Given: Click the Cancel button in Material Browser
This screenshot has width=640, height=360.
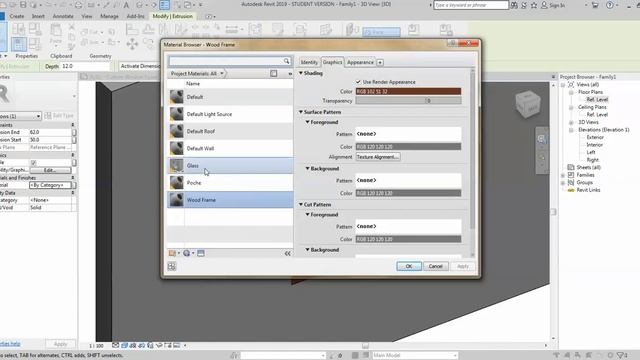Looking at the screenshot, I should point(436,266).
